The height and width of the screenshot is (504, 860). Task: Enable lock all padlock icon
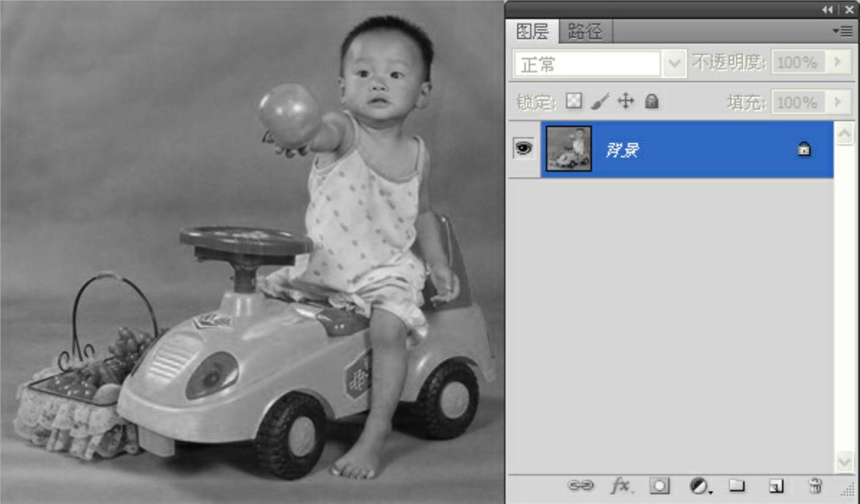pyautogui.click(x=651, y=101)
